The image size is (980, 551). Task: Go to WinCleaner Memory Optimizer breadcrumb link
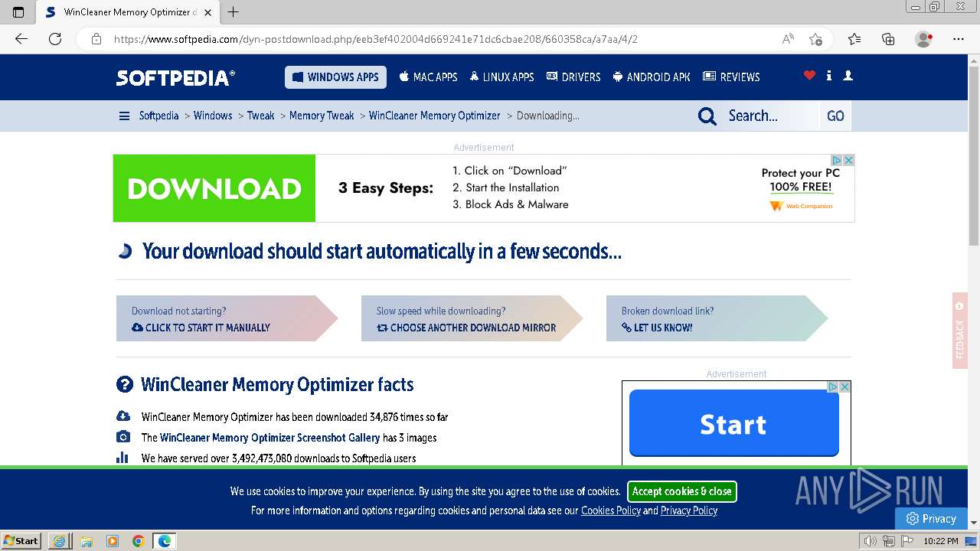434,116
